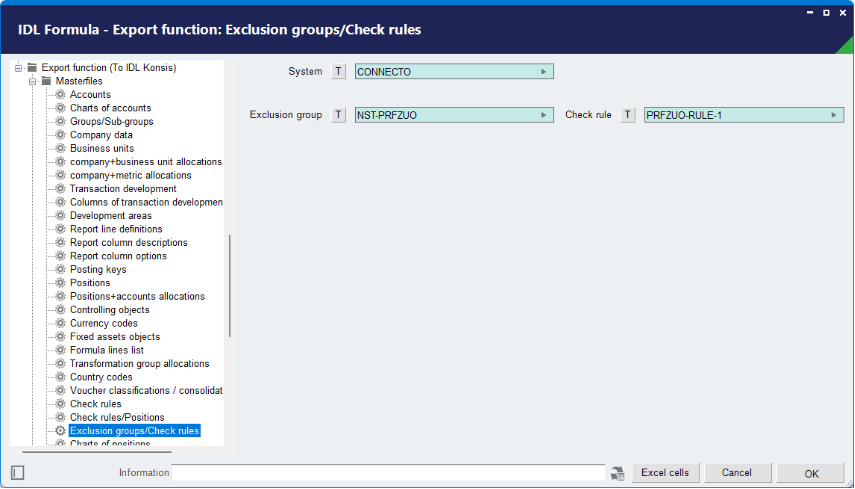Select company+business unit allocations item

pyautogui.click(x=146, y=162)
